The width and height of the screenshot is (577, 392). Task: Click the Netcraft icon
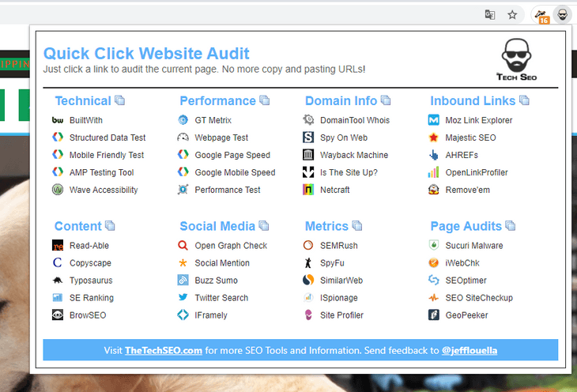coord(308,190)
